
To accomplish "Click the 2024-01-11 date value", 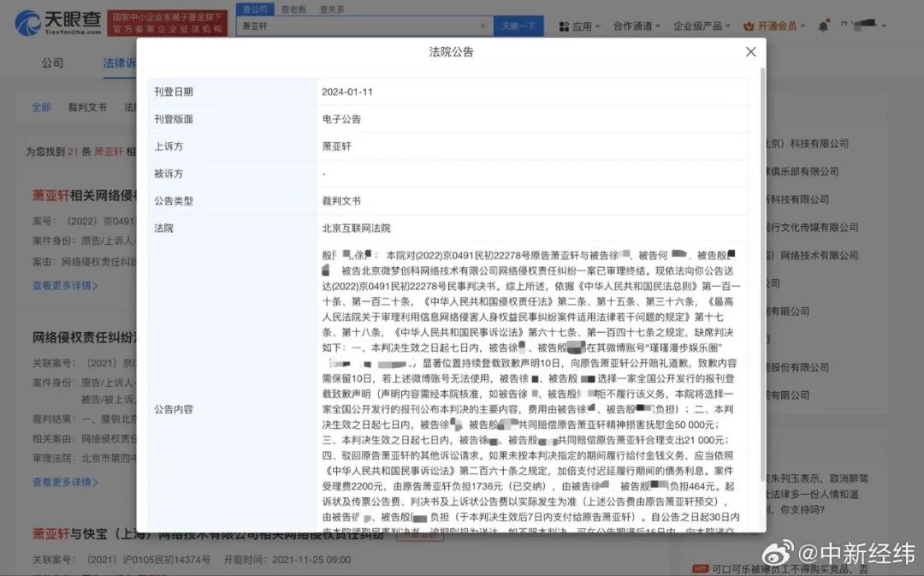I will 347,92.
